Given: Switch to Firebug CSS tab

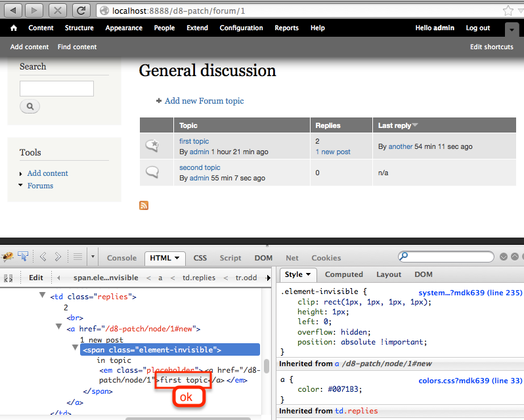Looking at the screenshot, I should pos(200,258).
